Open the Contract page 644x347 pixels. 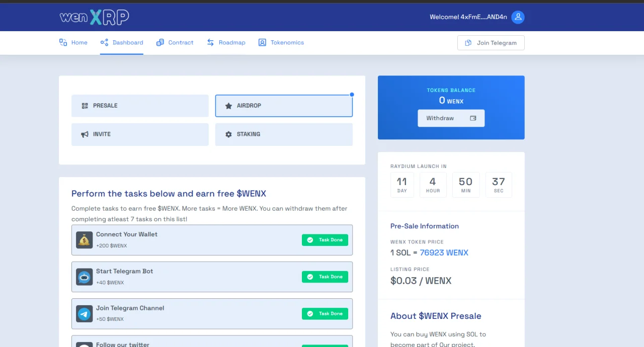click(175, 42)
